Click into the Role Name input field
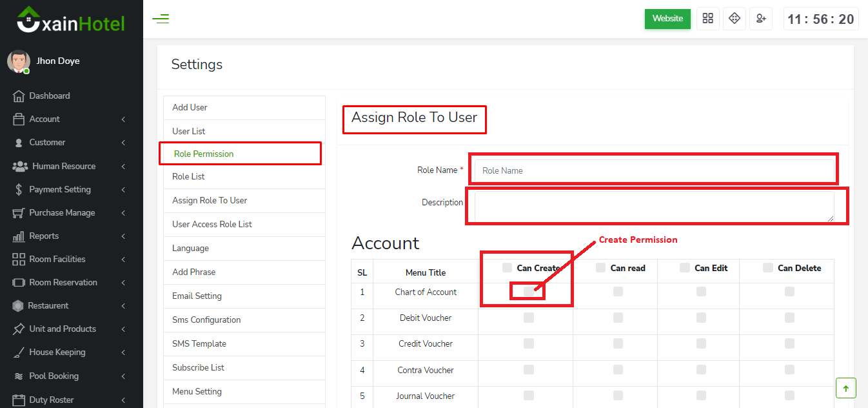 coord(654,170)
